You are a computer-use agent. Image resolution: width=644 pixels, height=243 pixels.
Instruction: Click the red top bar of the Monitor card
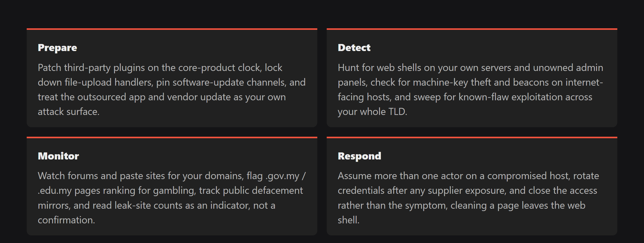172,137
